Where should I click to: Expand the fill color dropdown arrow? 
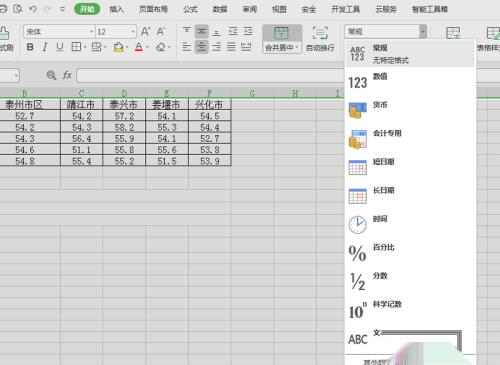[x=127, y=47]
